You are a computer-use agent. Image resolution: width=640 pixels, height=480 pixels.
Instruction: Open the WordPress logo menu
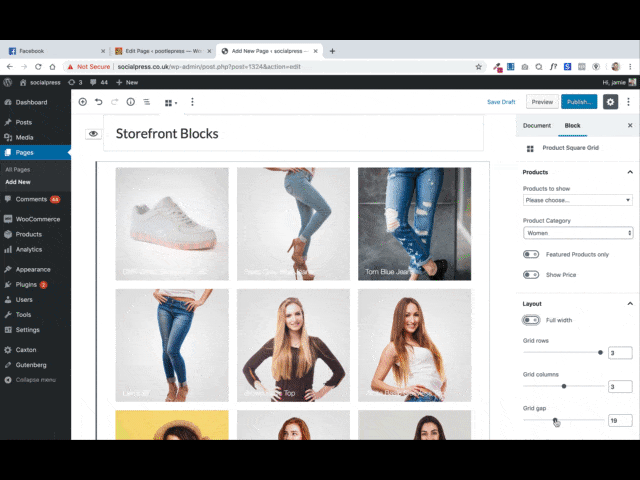7,82
